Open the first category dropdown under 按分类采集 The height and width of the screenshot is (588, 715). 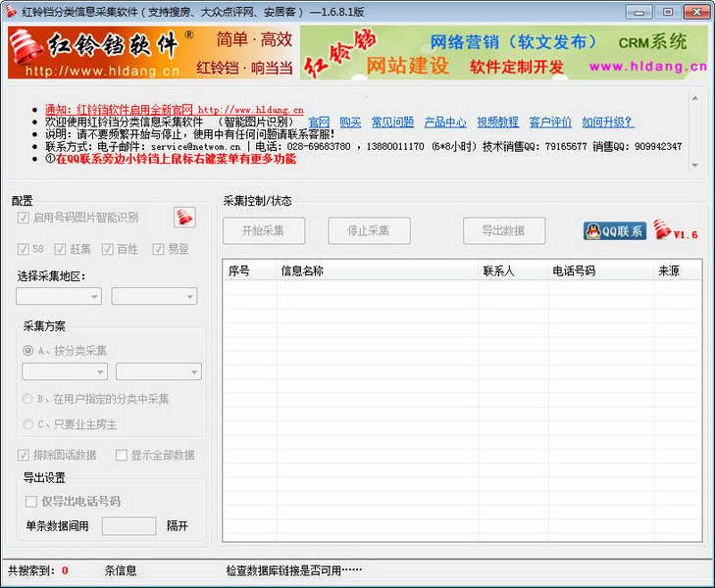[65, 371]
